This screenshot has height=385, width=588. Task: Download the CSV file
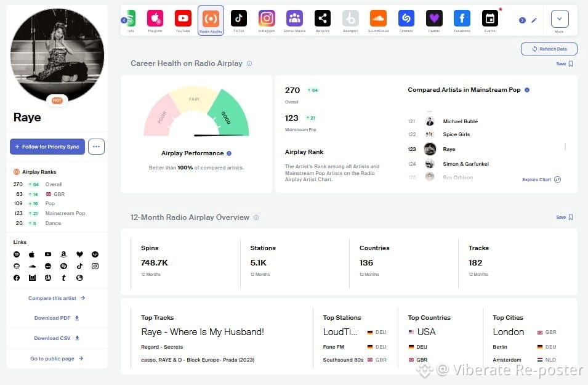(57, 338)
